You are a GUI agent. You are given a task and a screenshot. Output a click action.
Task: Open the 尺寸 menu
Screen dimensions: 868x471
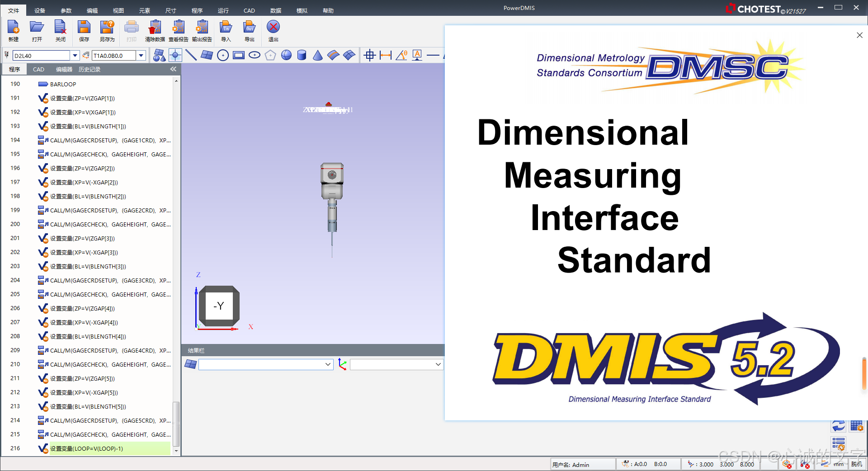point(171,10)
